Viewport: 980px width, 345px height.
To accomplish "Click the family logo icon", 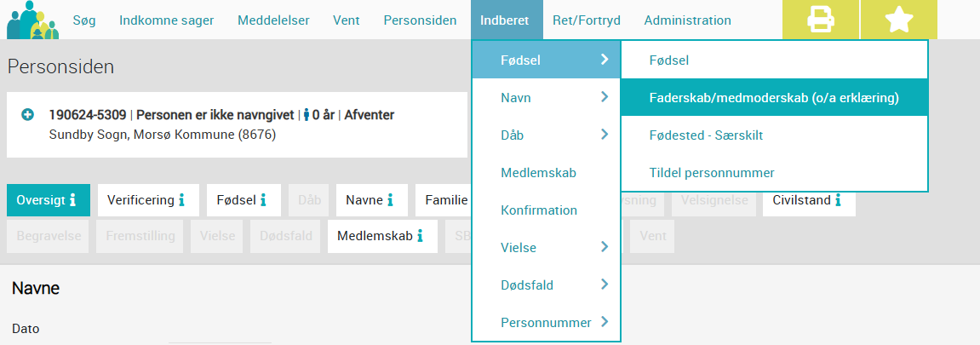I will [x=32, y=20].
